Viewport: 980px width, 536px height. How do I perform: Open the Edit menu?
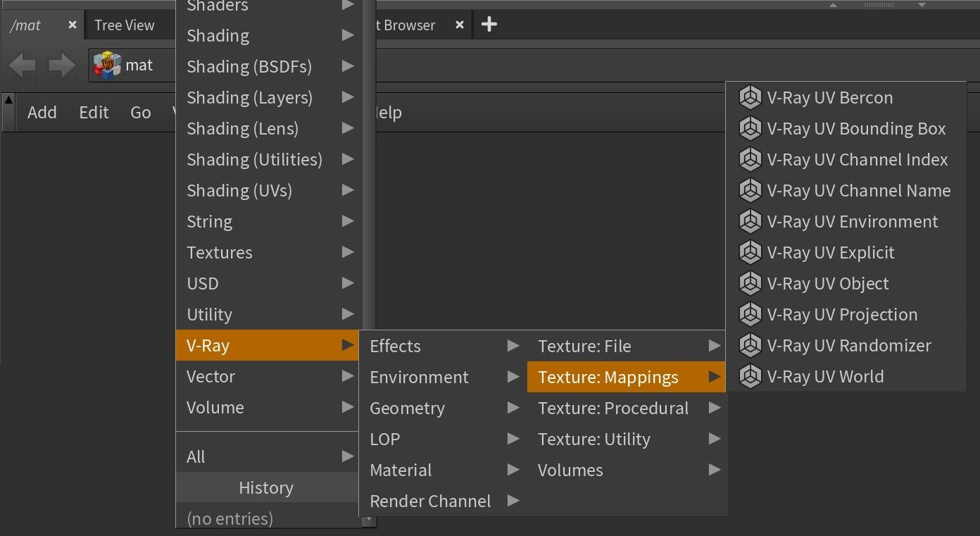[94, 112]
